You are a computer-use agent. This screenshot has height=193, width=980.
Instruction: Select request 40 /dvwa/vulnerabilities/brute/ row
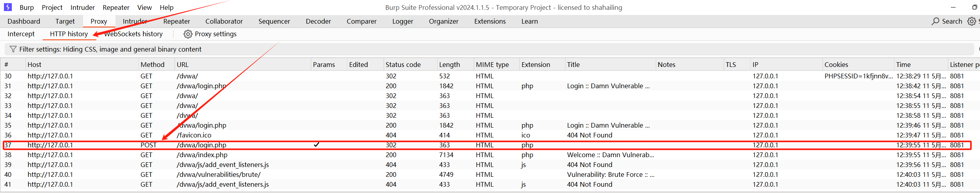click(490, 174)
